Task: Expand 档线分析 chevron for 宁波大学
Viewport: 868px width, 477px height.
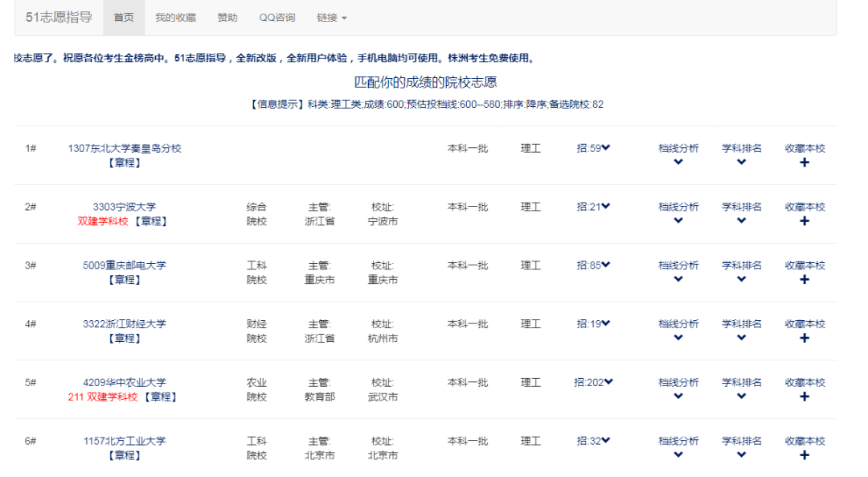Action: click(678, 221)
